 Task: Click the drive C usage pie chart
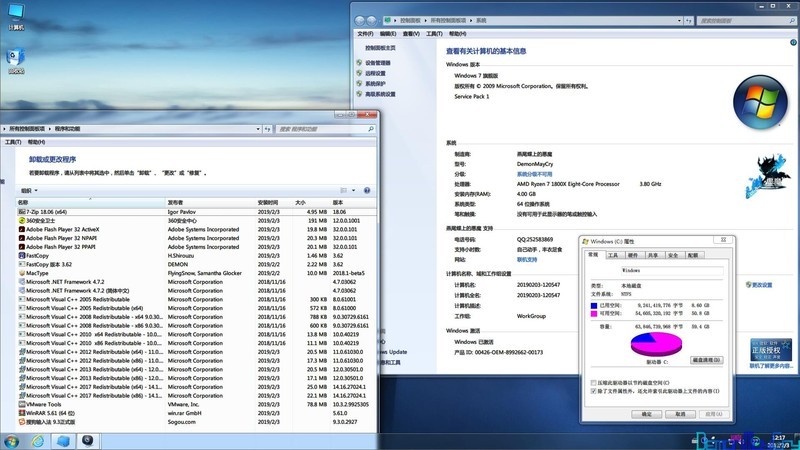[656, 344]
